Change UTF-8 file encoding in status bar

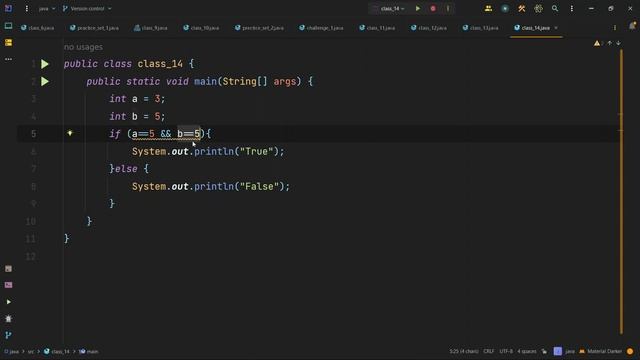click(506, 351)
